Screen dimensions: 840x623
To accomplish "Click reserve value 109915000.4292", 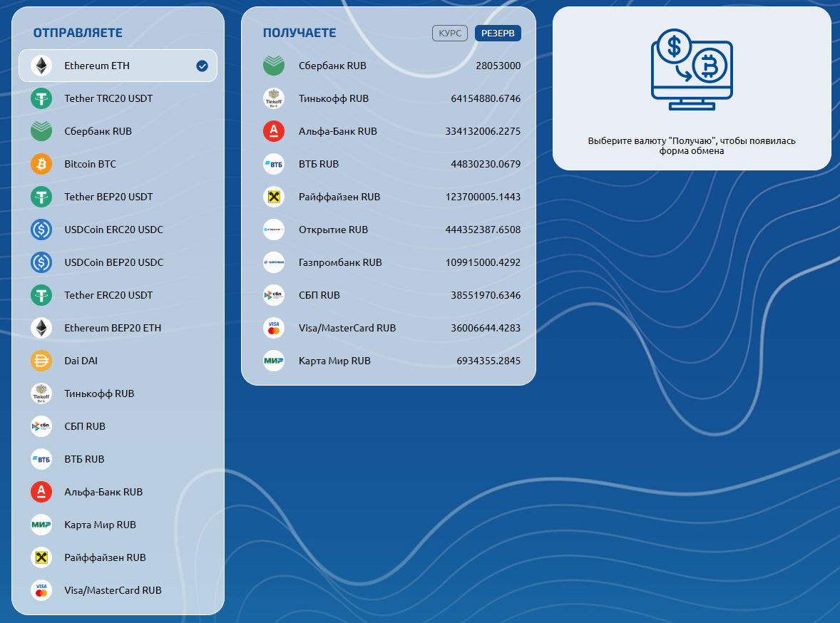I will point(483,262).
